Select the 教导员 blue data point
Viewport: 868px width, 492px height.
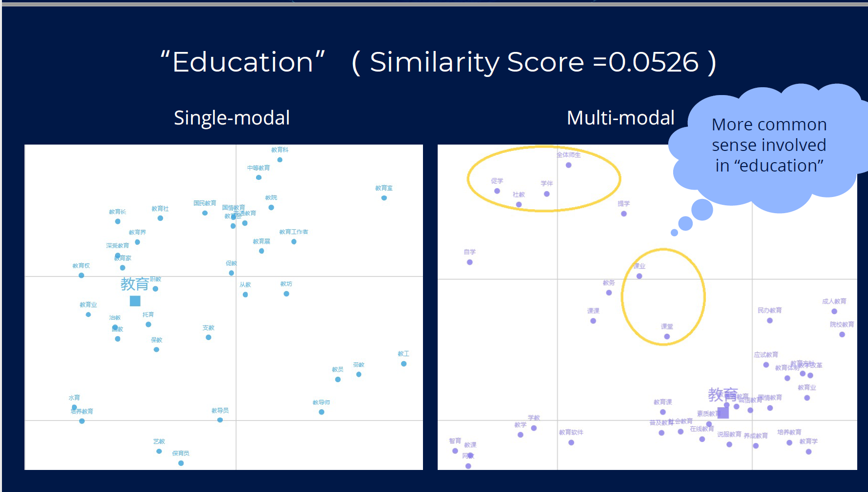[x=220, y=420]
